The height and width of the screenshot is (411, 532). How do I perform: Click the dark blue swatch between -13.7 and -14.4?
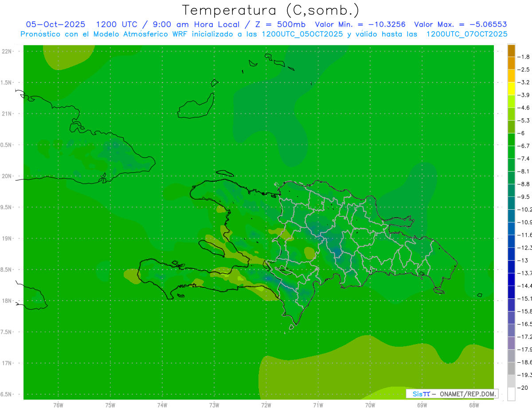(511, 279)
